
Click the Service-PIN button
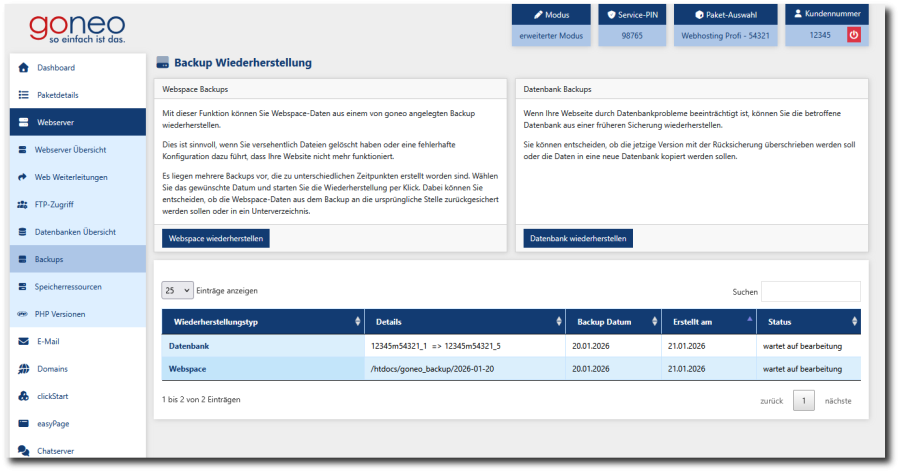coord(632,15)
